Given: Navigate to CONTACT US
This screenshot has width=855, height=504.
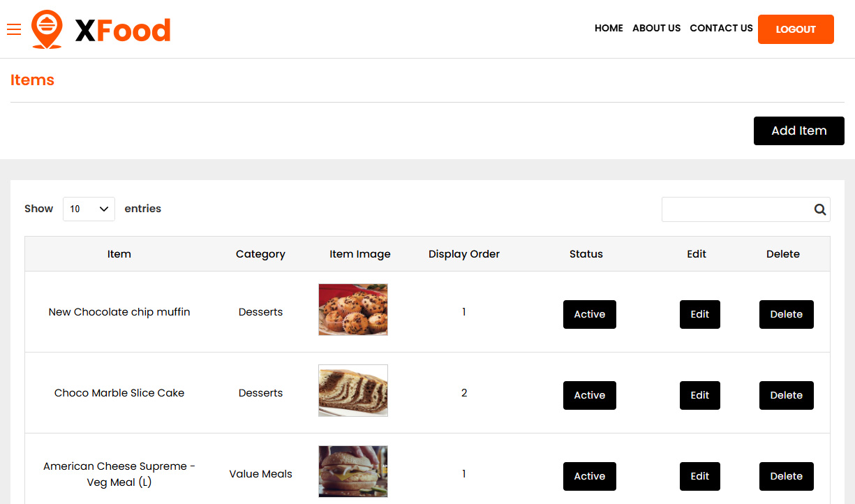Looking at the screenshot, I should coord(721,29).
